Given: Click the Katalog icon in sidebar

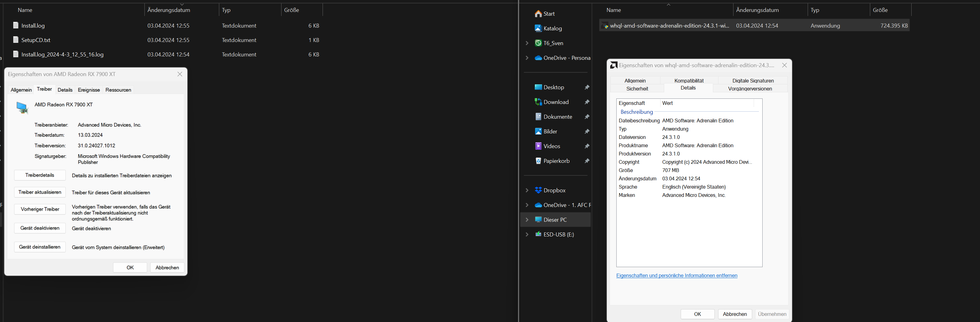Looking at the screenshot, I should point(538,28).
